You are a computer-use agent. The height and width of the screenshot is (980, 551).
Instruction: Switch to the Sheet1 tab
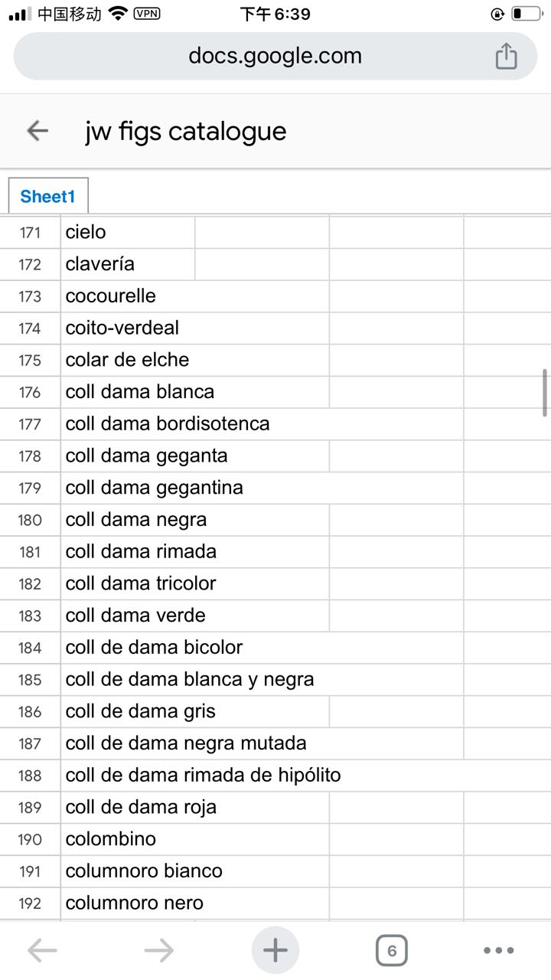48,196
